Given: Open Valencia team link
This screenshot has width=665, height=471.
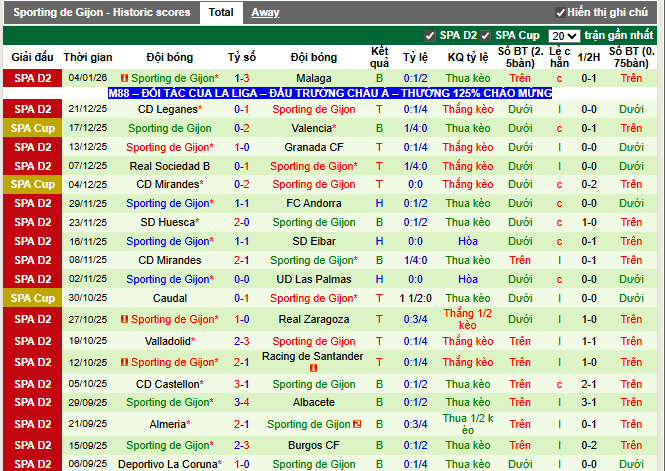Looking at the screenshot, I should coord(314,128).
